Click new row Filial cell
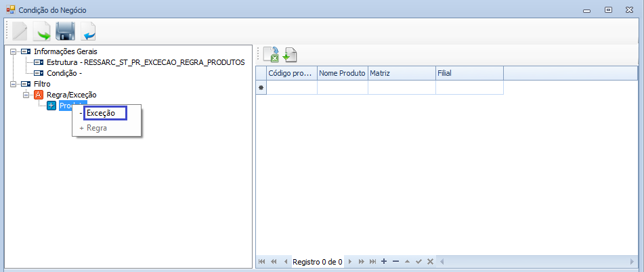Screen dimensions: 644x272 click(469, 87)
